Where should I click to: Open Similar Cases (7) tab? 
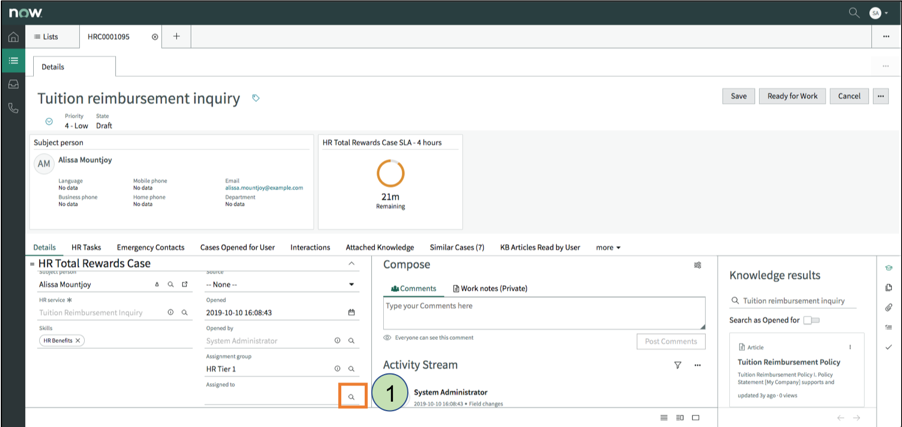tap(457, 247)
